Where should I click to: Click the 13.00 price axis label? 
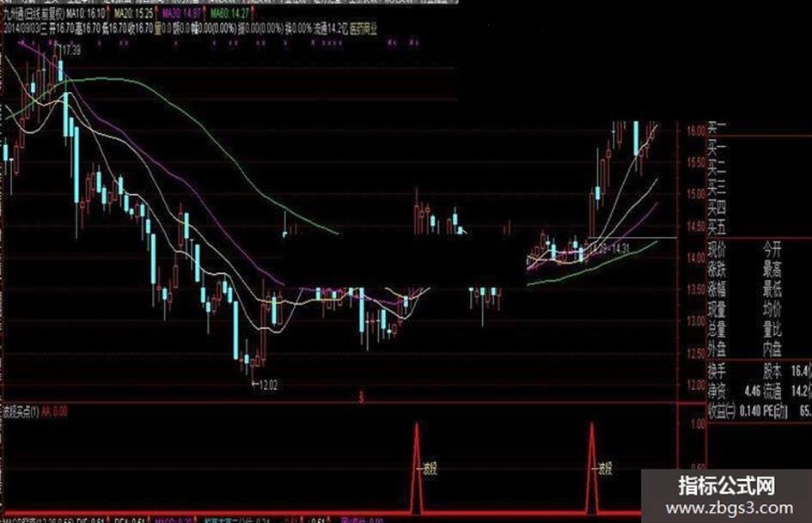[696, 321]
